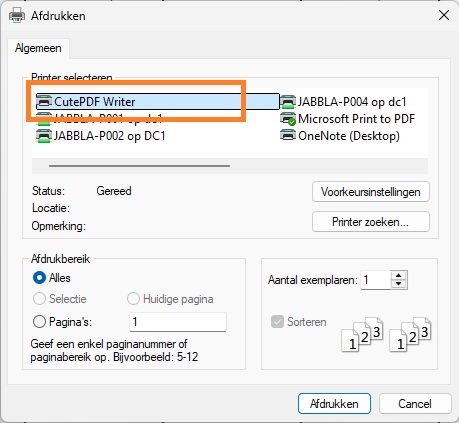The height and width of the screenshot is (423, 459).
Task: Select the Huidige pagina radio option
Action: click(x=133, y=299)
